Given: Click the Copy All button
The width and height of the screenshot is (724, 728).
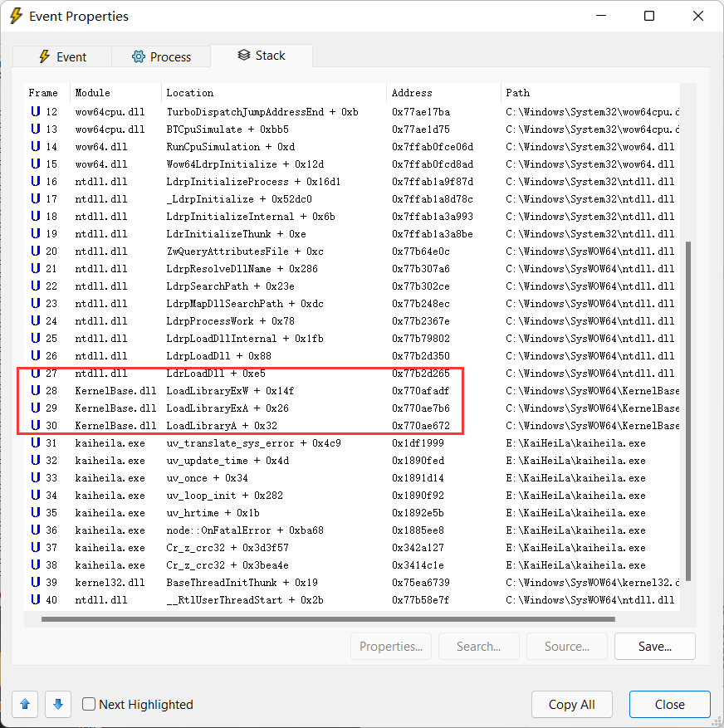Looking at the screenshot, I should [572, 704].
